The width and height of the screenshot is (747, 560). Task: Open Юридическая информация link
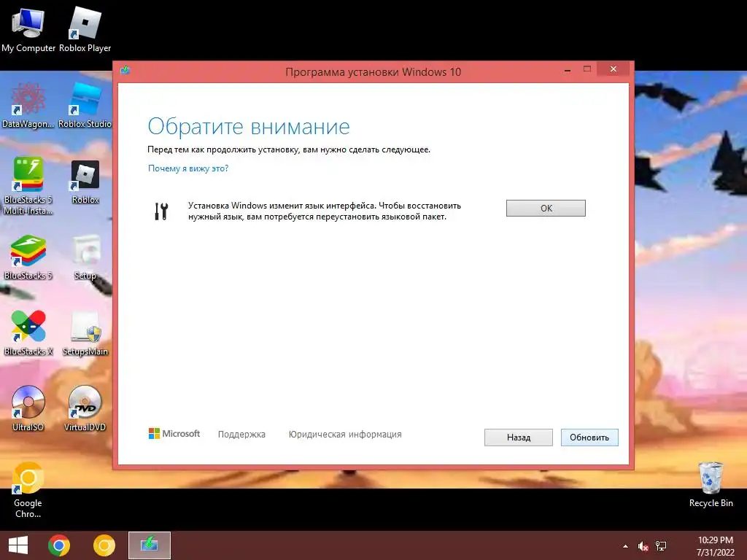345,435
